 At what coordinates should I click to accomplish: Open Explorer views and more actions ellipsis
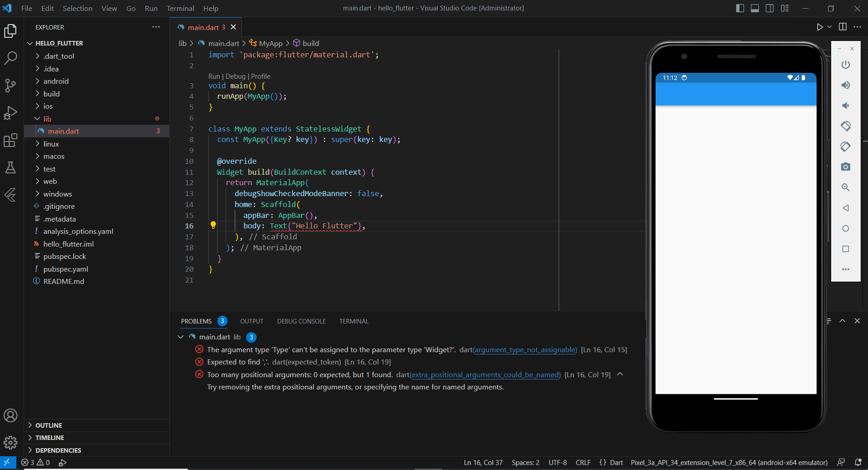pyautogui.click(x=156, y=27)
